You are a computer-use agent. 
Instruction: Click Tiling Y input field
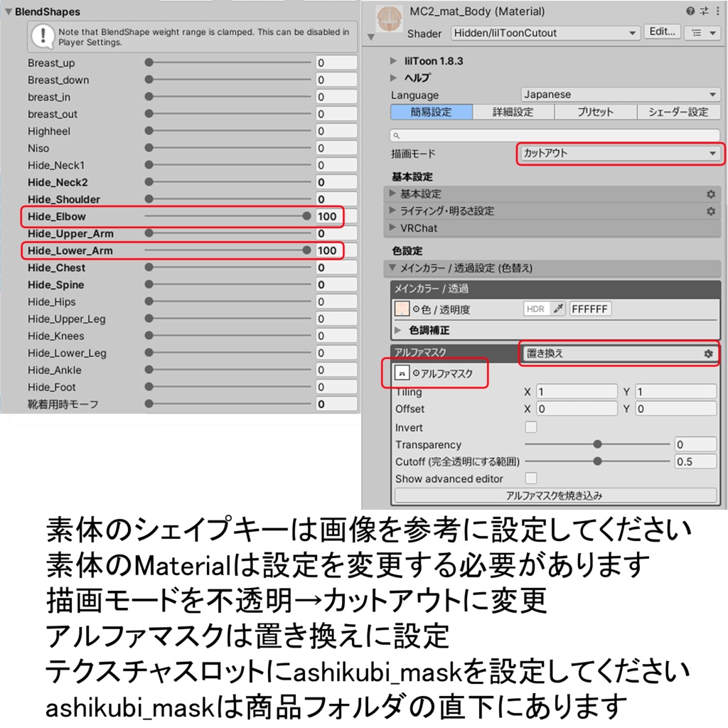pos(675,392)
